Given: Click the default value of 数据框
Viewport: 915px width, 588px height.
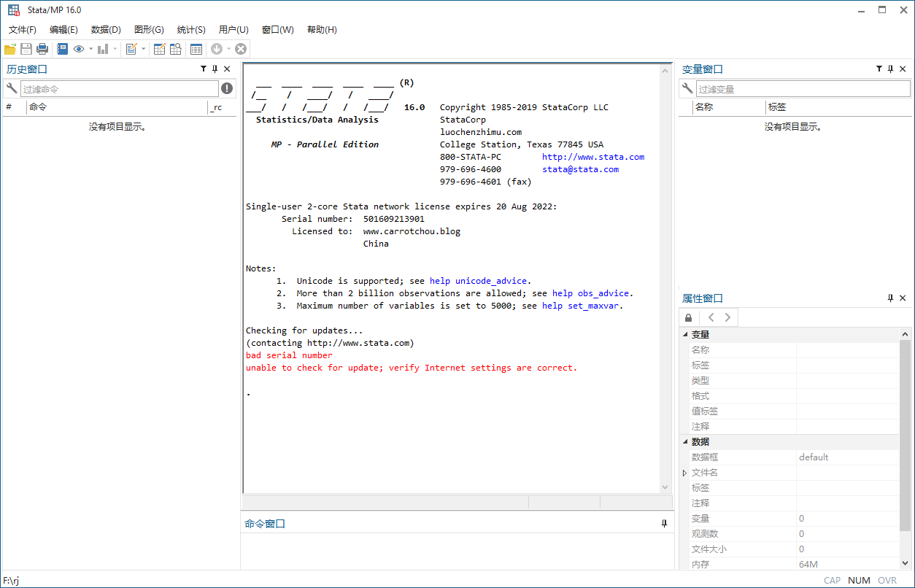Looking at the screenshot, I should point(814,457).
